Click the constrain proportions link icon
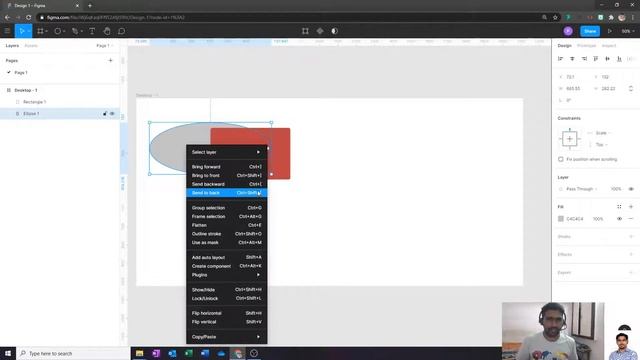The image size is (640, 360). coord(631,88)
